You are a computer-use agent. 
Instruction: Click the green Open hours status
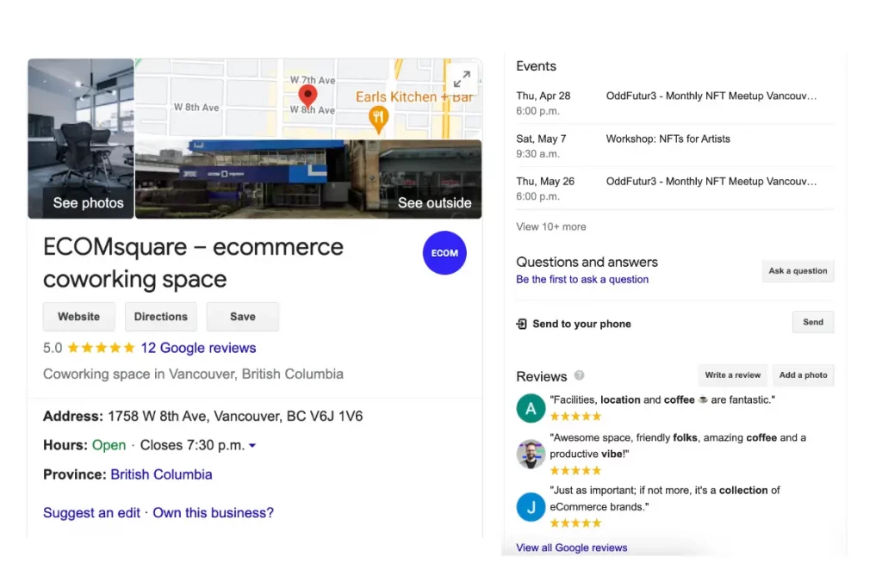109,445
